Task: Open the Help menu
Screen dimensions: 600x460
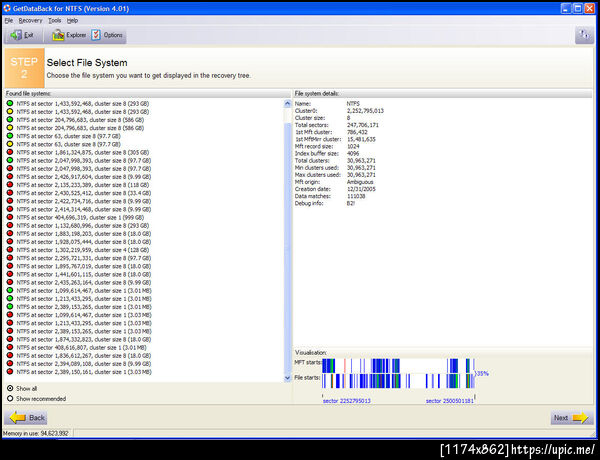Action: coord(72,20)
